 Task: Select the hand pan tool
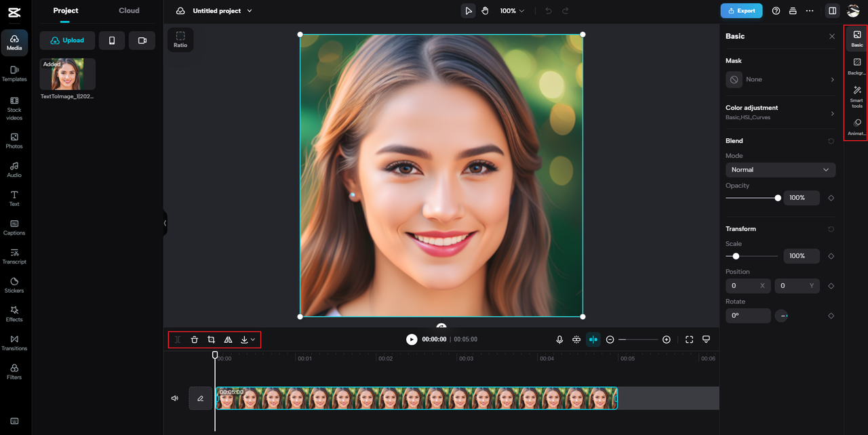point(486,11)
